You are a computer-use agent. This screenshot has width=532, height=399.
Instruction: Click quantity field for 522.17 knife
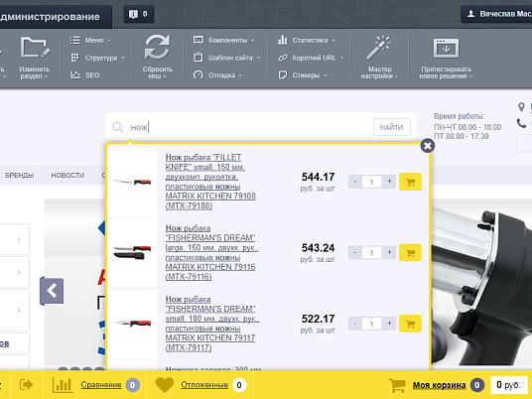(372, 324)
